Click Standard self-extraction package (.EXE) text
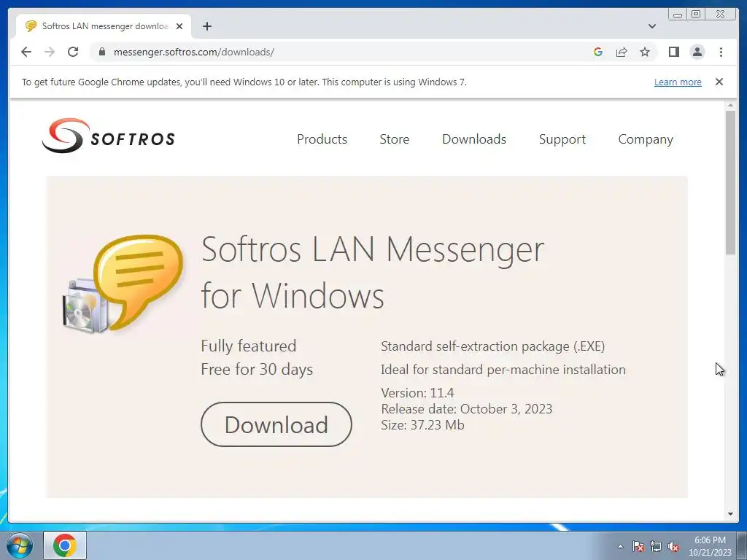Image resolution: width=747 pixels, height=560 pixels. pos(492,346)
